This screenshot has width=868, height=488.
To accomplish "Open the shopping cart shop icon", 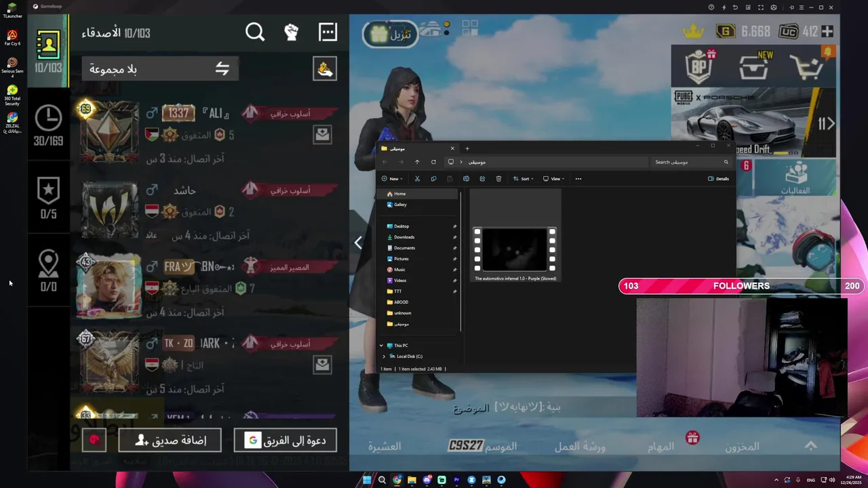I will click(806, 67).
